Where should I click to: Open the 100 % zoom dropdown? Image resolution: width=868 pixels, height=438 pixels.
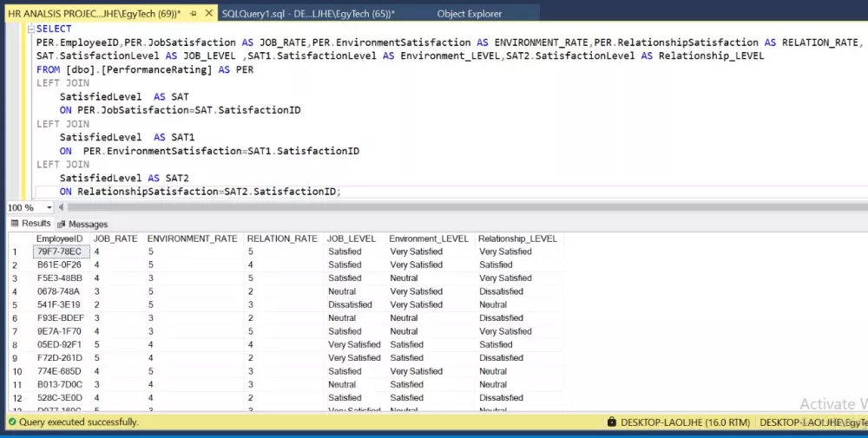pyautogui.click(x=49, y=207)
